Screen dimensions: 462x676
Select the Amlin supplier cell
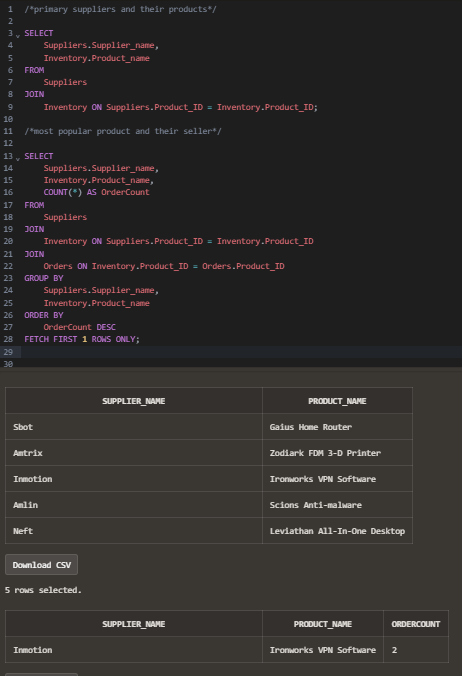point(134,505)
